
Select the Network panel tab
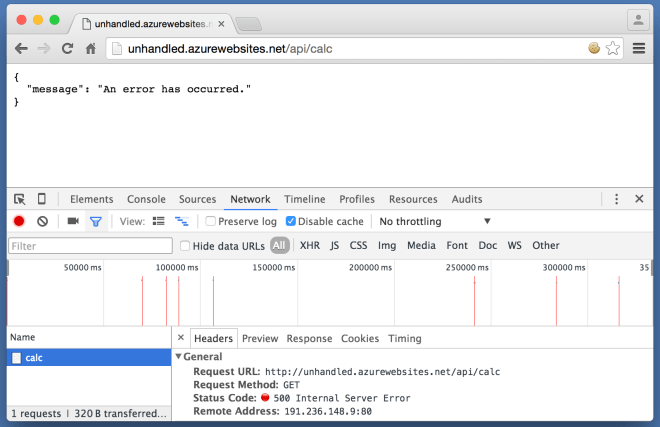pos(250,199)
